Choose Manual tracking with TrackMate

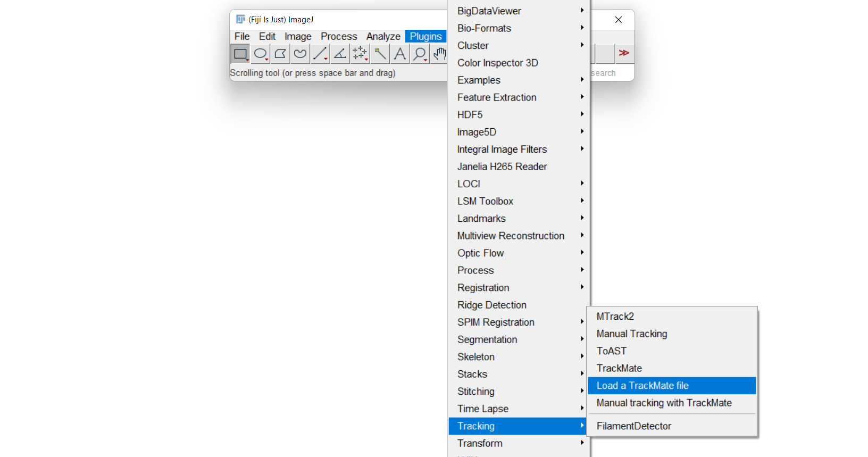tap(672, 403)
